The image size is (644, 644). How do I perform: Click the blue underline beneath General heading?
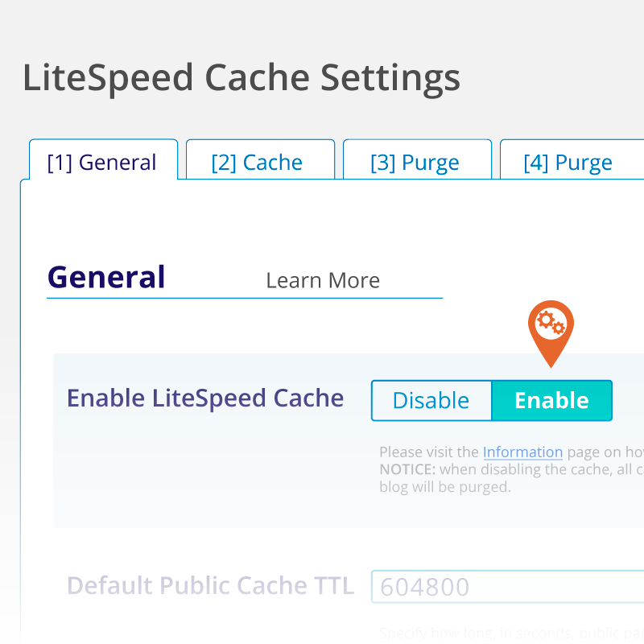coord(245,298)
